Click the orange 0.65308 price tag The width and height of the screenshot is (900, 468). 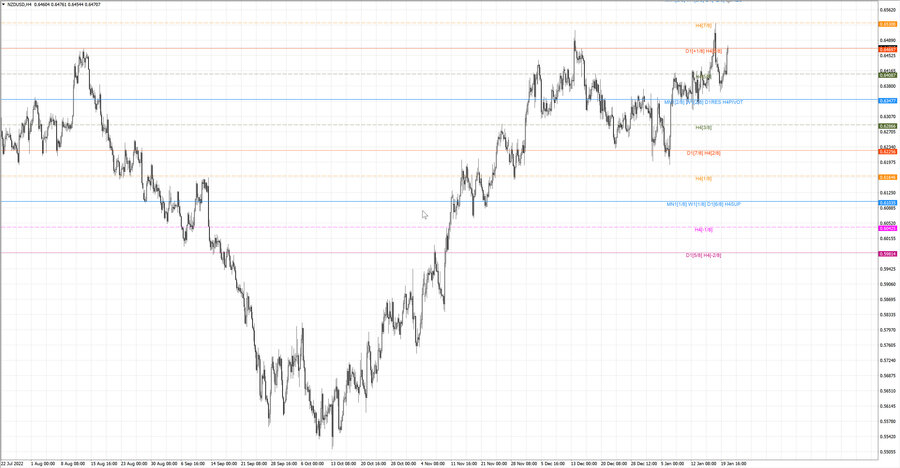pyautogui.click(x=888, y=24)
